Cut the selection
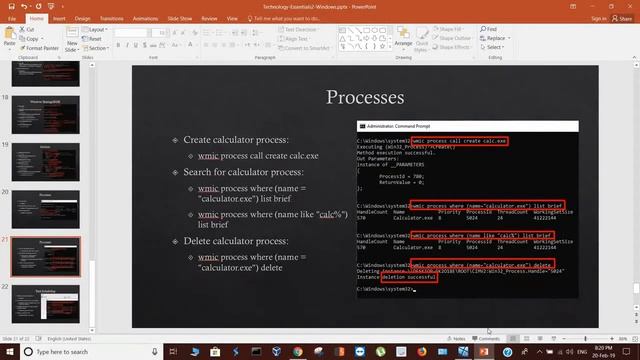 [27, 29]
